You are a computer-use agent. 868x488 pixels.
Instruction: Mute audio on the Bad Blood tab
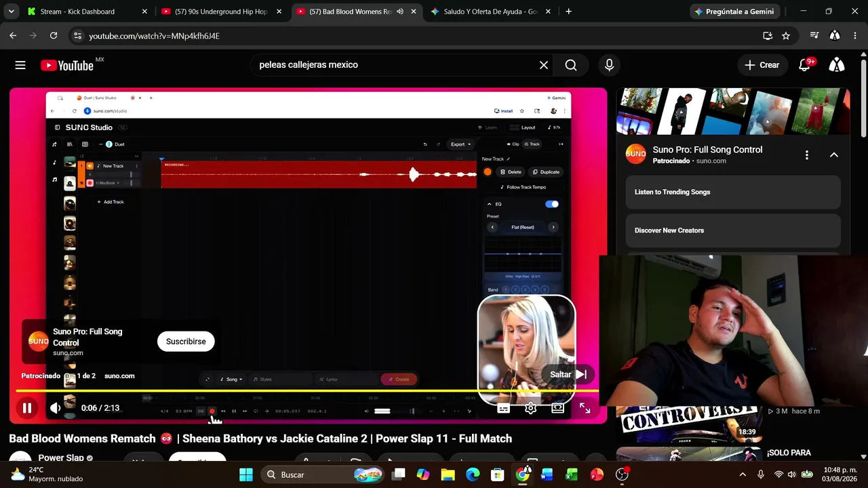tap(400, 12)
